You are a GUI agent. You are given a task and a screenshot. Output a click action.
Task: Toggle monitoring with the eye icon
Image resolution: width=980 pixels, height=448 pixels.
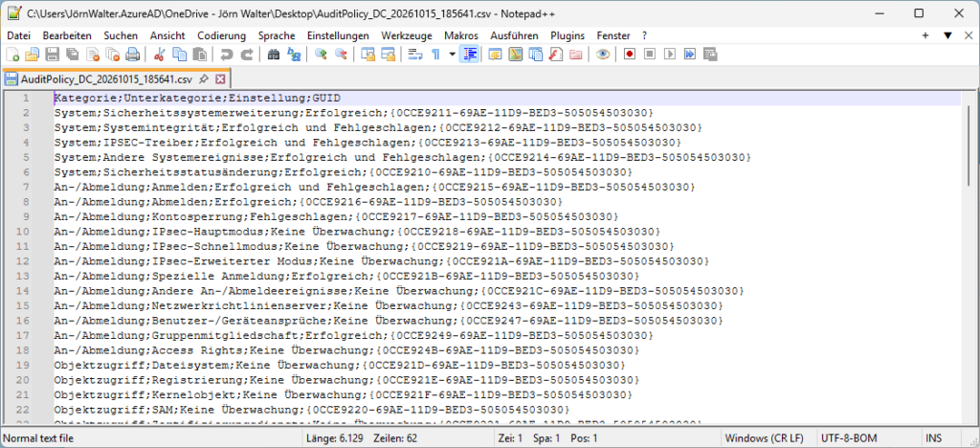coord(603,55)
